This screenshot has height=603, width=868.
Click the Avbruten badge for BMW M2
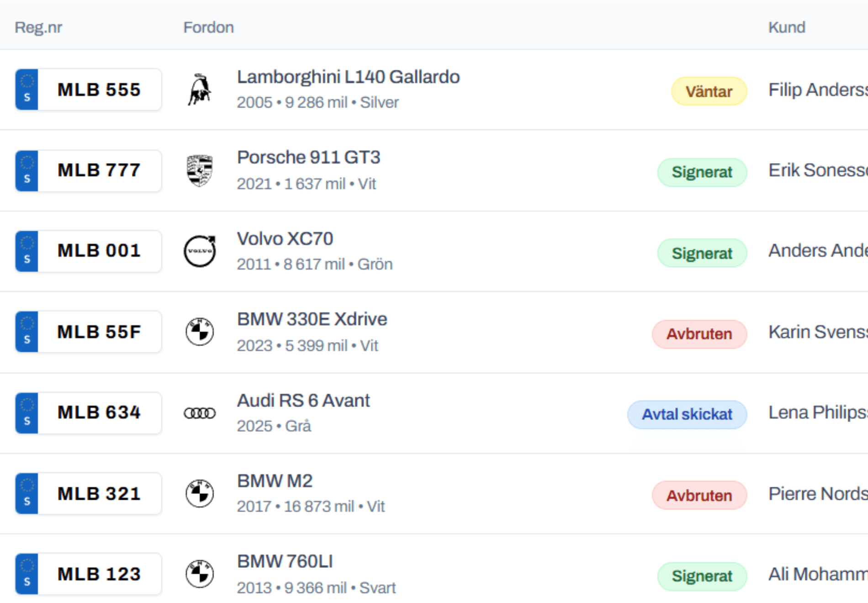pyautogui.click(x=699, y=495)
